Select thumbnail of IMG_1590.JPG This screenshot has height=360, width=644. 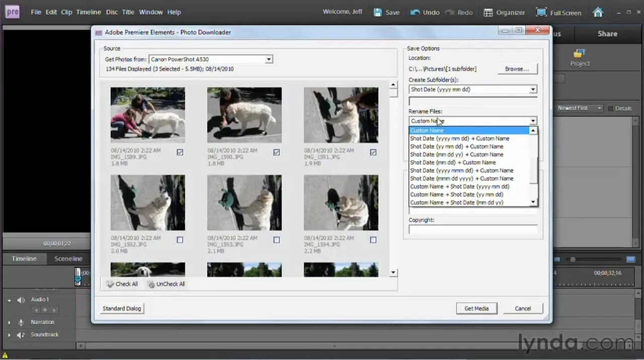[x=245, y=115]
